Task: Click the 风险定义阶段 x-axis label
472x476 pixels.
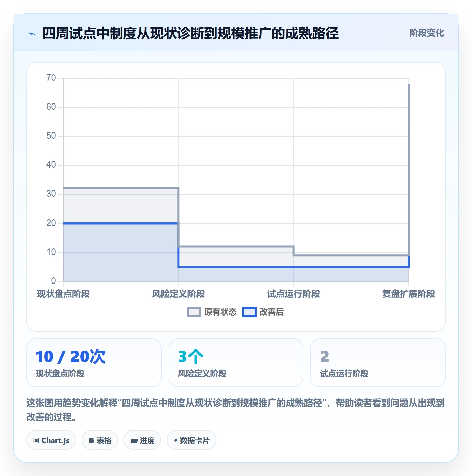Action: [x=178, y=294]
